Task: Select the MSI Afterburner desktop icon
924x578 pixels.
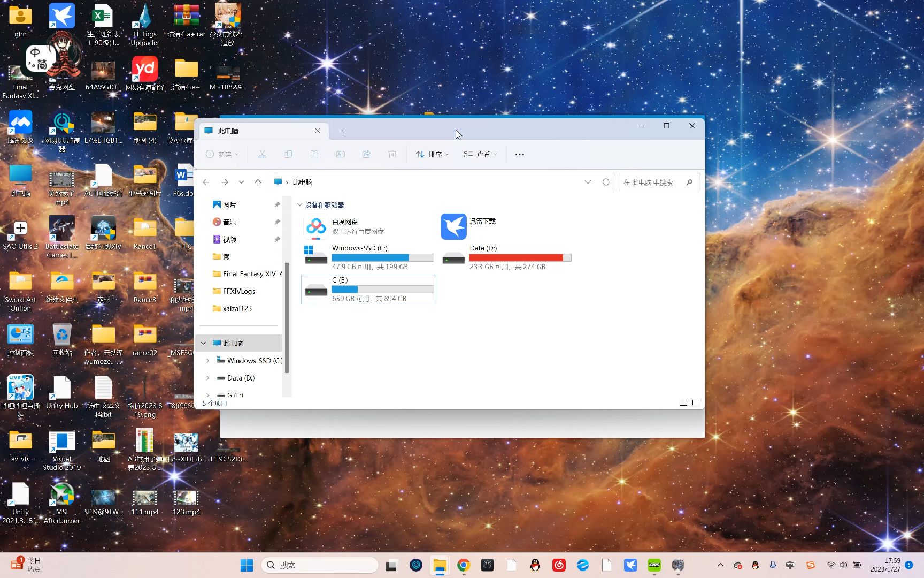Action: (x=62, y=503)
